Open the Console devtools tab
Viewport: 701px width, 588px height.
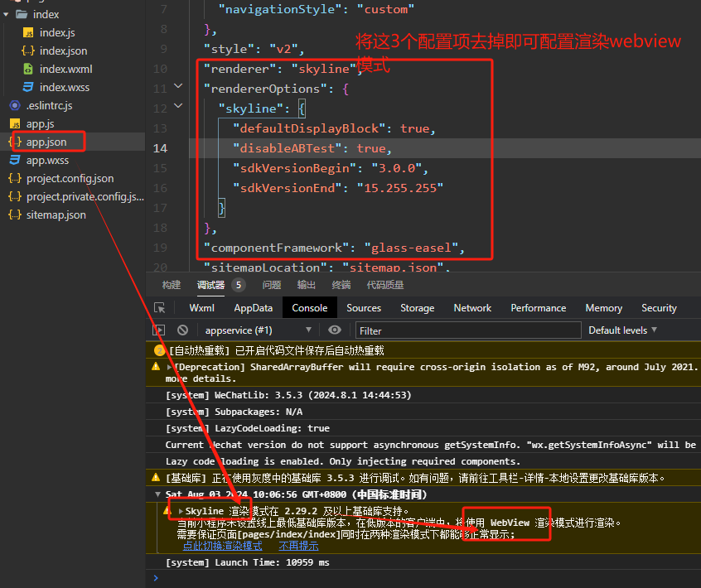click(x=309, y=308)
